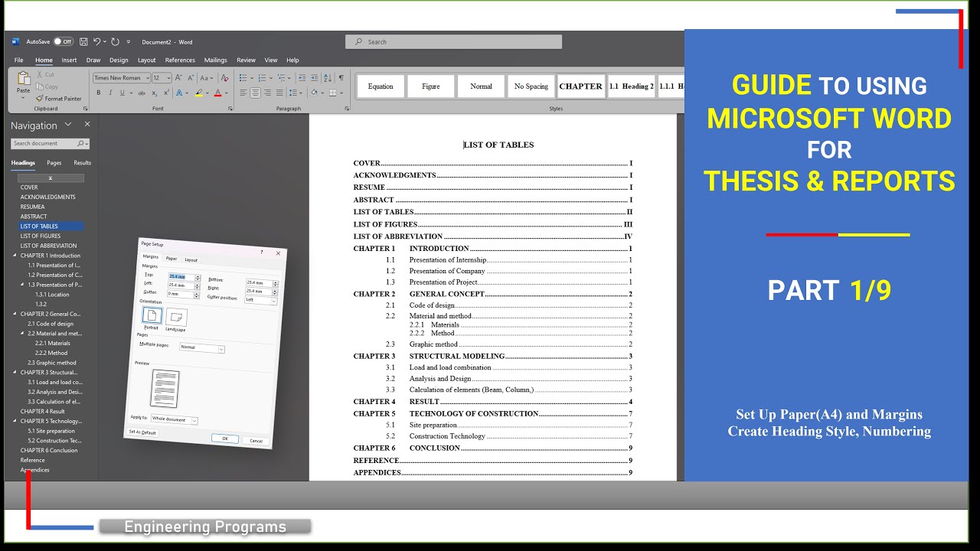Toggle the AutoSave switch
Screen dimensions: 980x551
tap(63, 42)
